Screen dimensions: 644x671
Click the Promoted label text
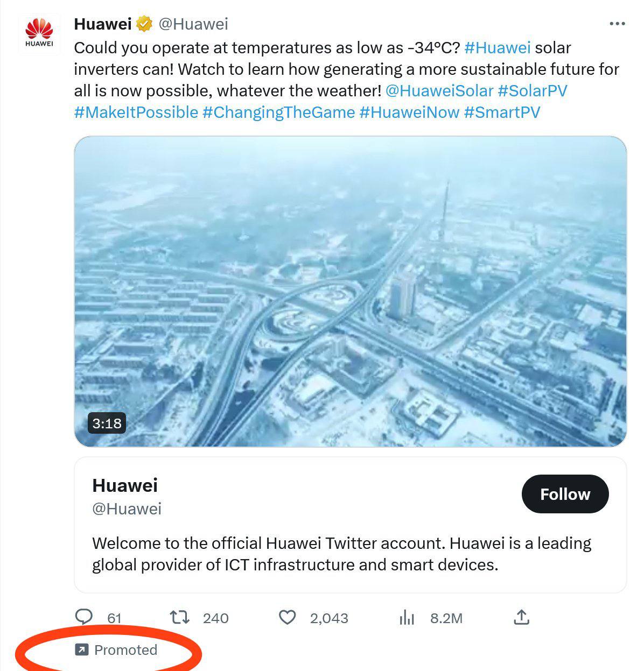point(125,650)
